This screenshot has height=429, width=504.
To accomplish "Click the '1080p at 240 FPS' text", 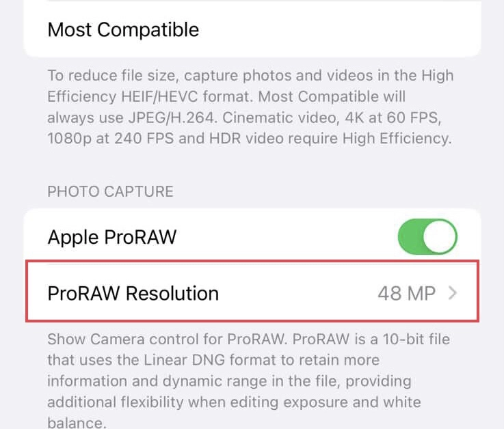I will 111,139.
